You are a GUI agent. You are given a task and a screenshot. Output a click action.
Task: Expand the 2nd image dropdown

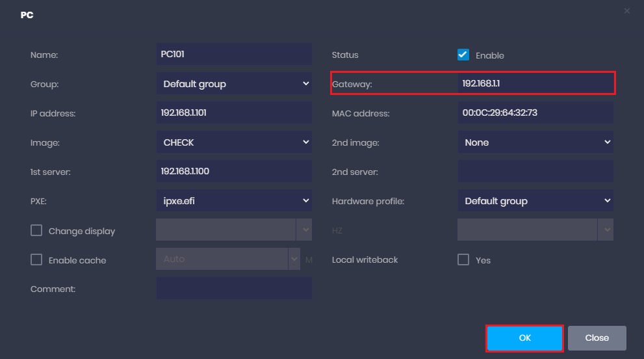535,142
